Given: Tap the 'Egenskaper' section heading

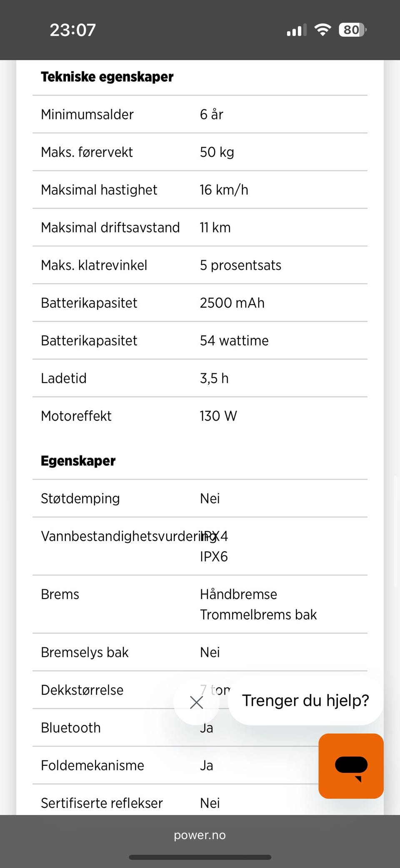Looking at the screenshot, I should pos(78,461).
